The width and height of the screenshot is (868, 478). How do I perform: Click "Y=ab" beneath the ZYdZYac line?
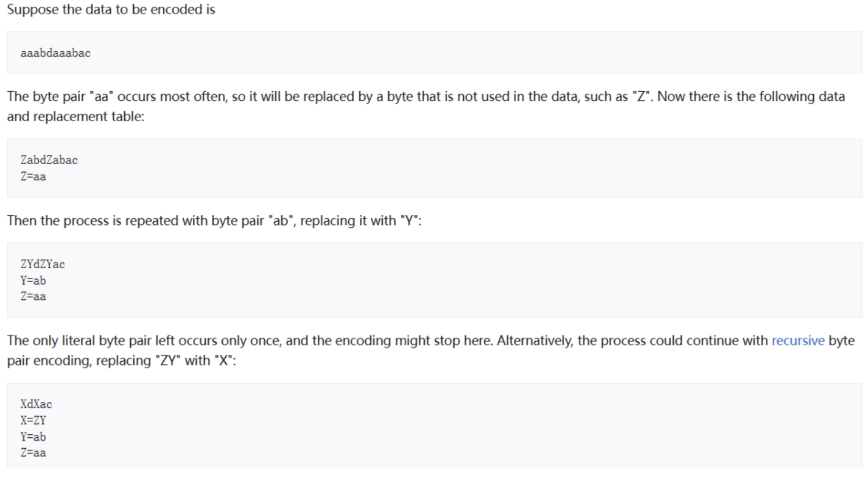click(33, 280)
